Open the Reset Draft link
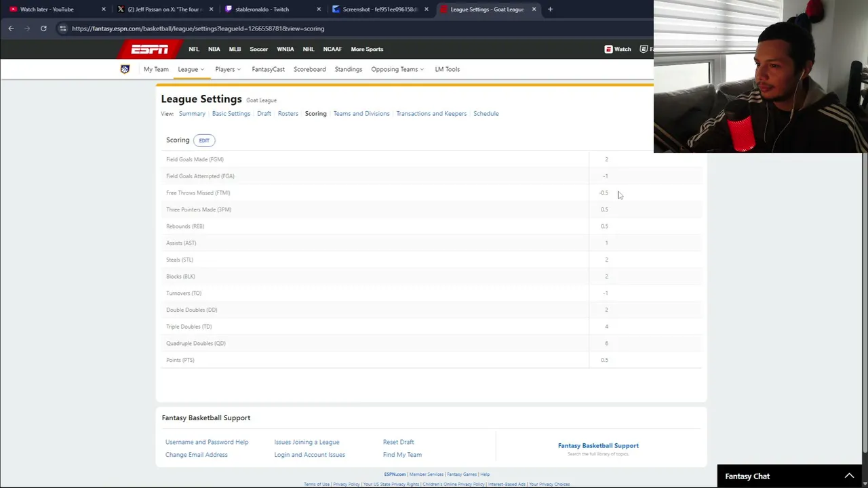The width and height of the screenshot is (868, 488). (398, 442)
